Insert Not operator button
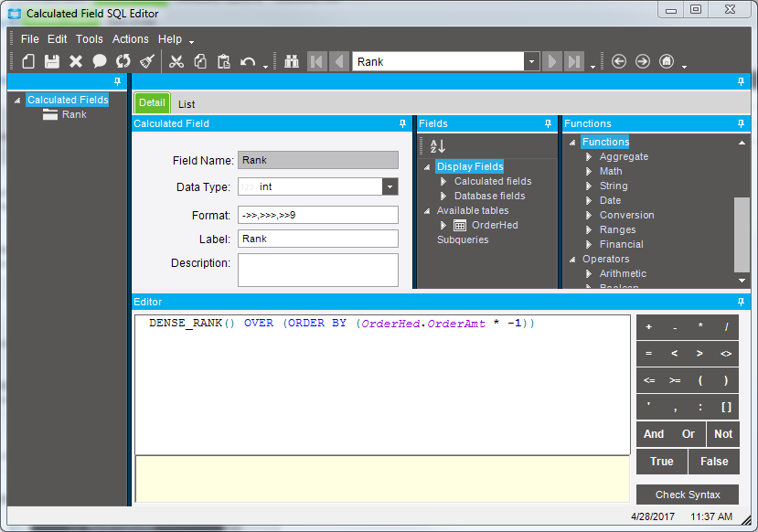The height and width of the screenshot is (532, 758). pos(723,434)
